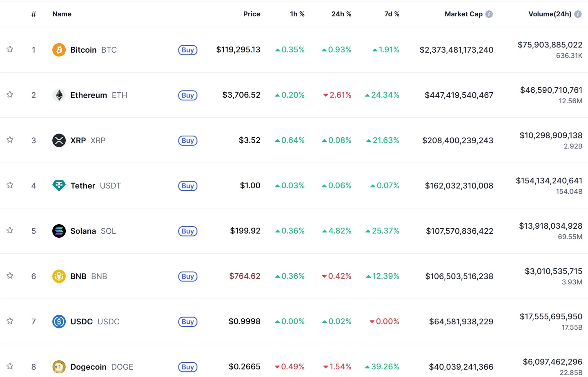Image resolution: width=588 pixels, height=377 pixels.
Task: Click the Bitcoin logo icon
Action: point(59,49)
